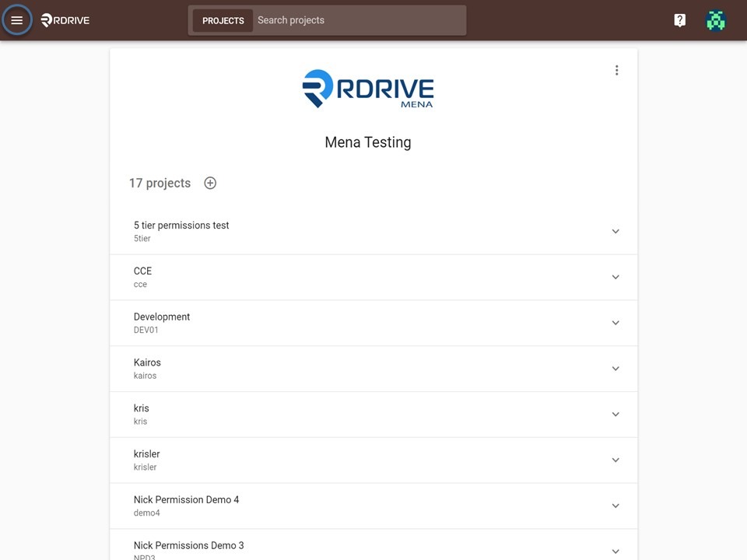Click the PROJECTS search scope button

point(223,20)
